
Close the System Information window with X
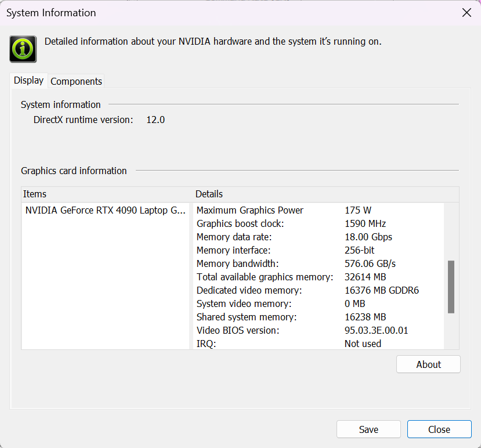466,13
